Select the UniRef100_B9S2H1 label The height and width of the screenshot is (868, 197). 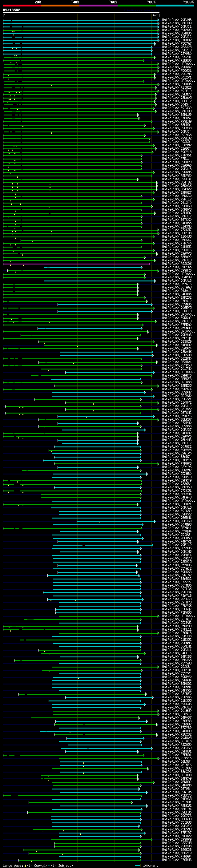coord(177,57)
